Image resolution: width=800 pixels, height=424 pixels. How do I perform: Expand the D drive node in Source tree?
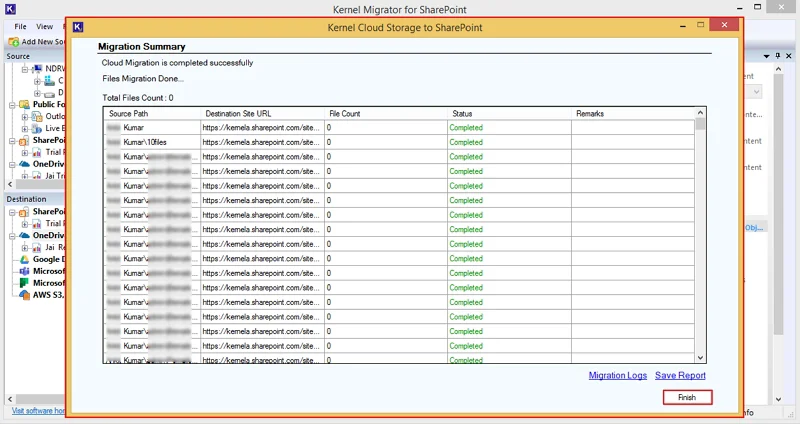(x=37, y=93)
